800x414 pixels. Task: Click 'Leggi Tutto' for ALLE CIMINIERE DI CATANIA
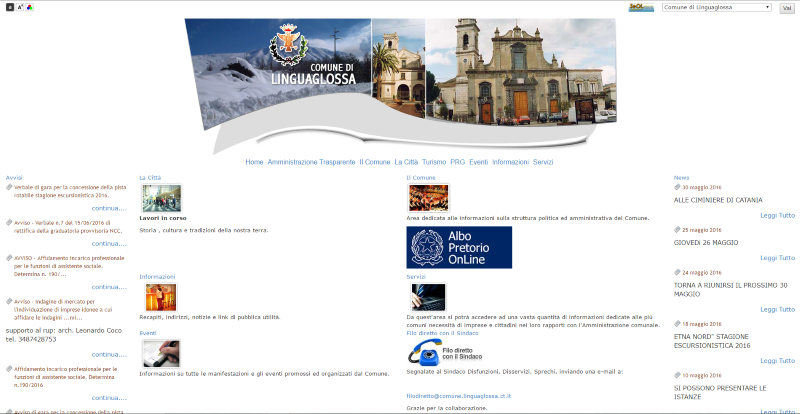pos(778,215)
